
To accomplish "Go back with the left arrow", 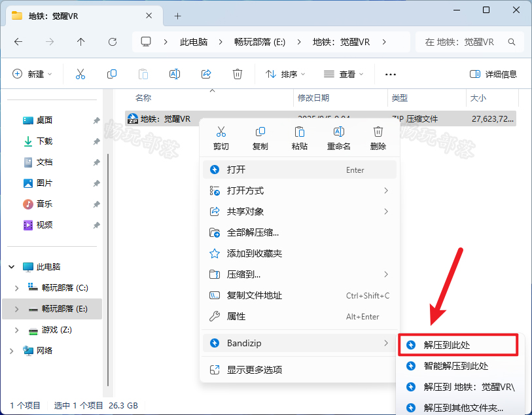I will 18,42.
